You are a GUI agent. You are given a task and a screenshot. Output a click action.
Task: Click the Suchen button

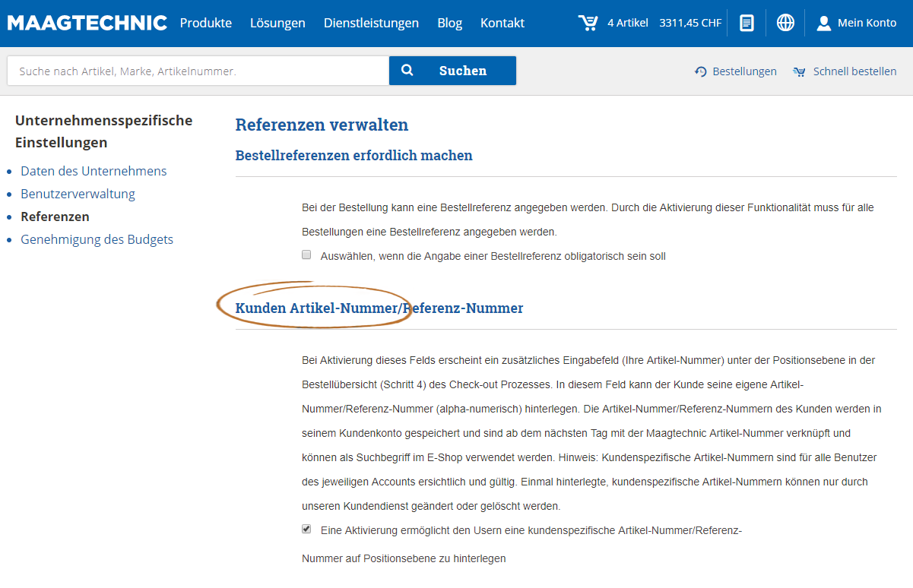point(452,71)
